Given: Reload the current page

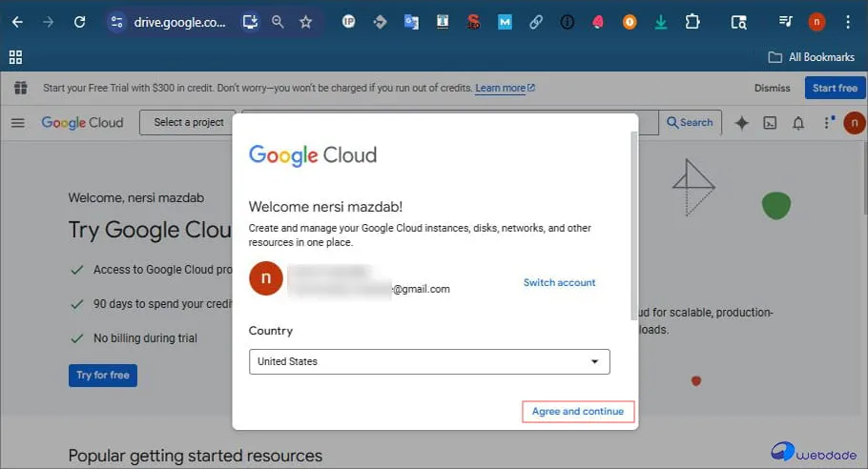Looking at the screenshot, I should [x=79, y=22].
